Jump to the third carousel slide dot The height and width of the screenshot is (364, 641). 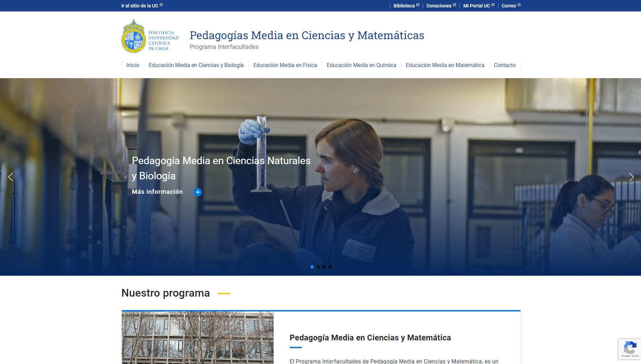[x=324, y=267]
